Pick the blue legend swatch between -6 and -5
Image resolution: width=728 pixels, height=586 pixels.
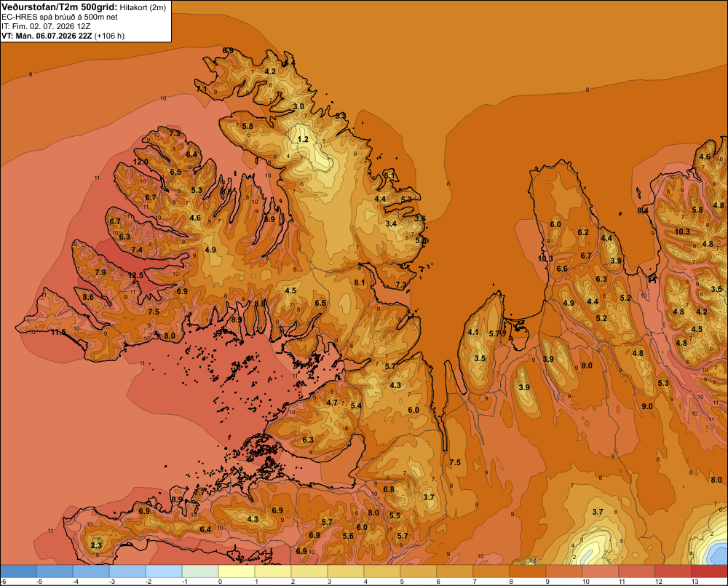point(18,571)
